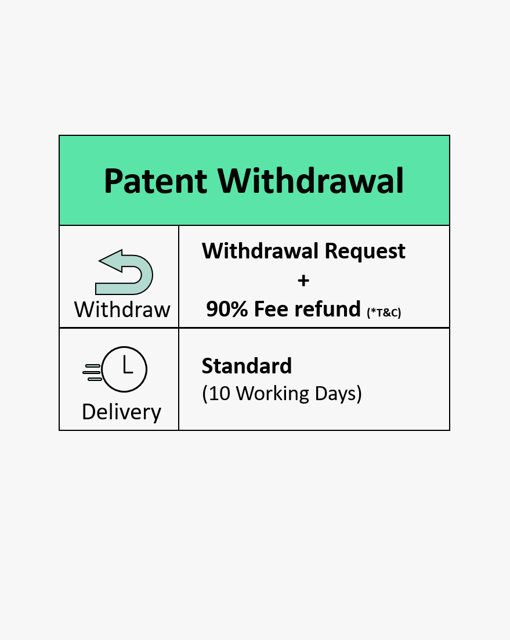Select the Withdrawal Request text
510x640 pixels.
coord(304,251)
